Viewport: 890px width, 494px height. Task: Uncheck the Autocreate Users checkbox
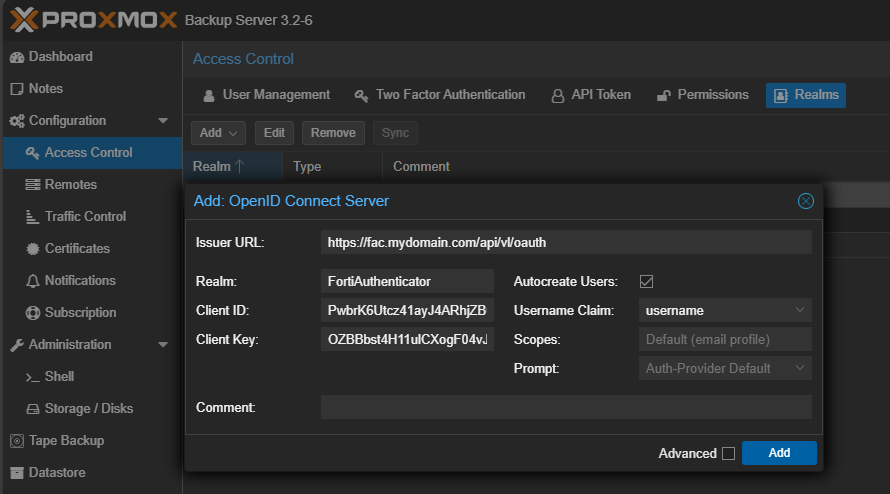[646, 282]
